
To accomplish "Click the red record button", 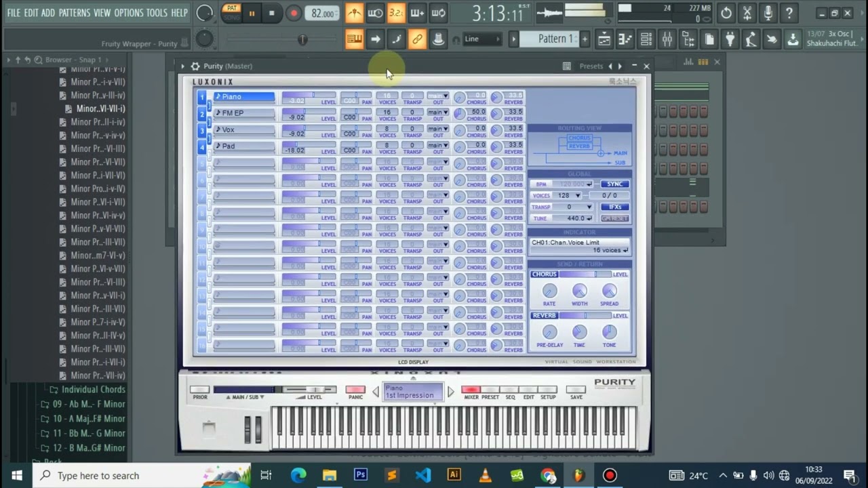I will [x=293, y=13].
